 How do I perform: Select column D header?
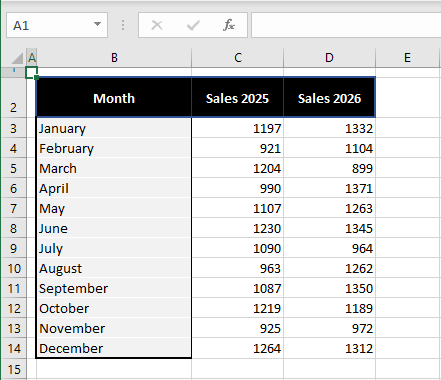click(329, 58)
